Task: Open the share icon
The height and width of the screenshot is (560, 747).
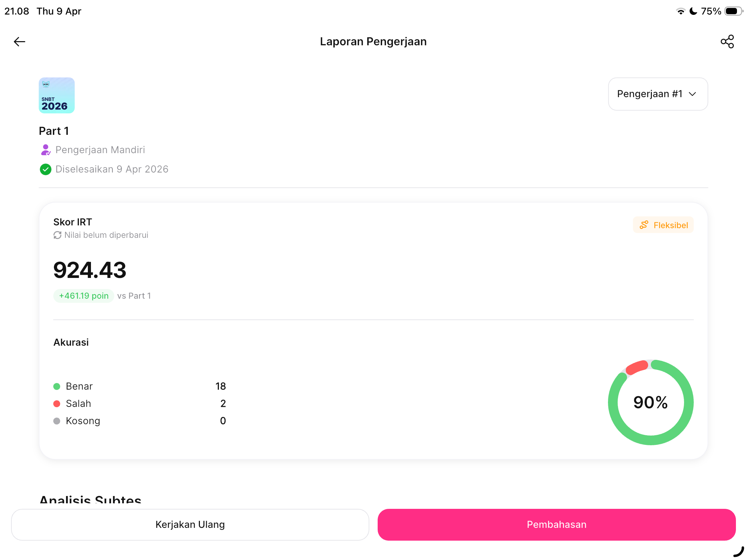Action: 727,41
